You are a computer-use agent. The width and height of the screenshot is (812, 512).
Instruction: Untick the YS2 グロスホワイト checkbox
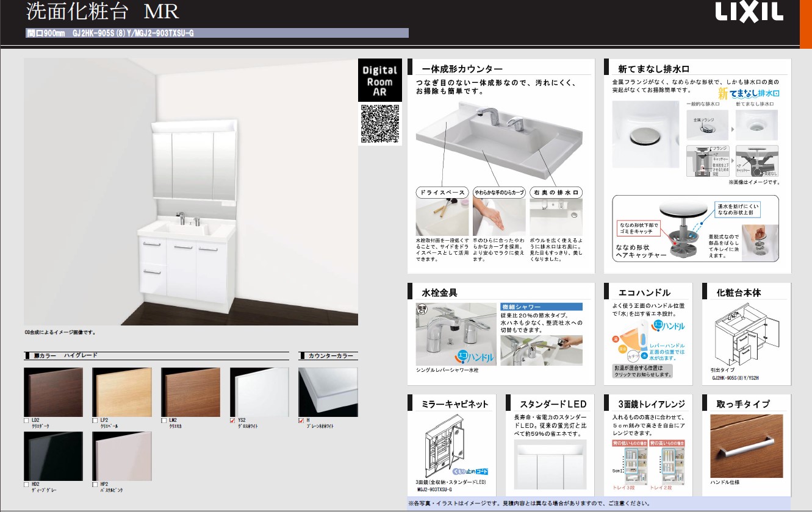click(233, 421)
